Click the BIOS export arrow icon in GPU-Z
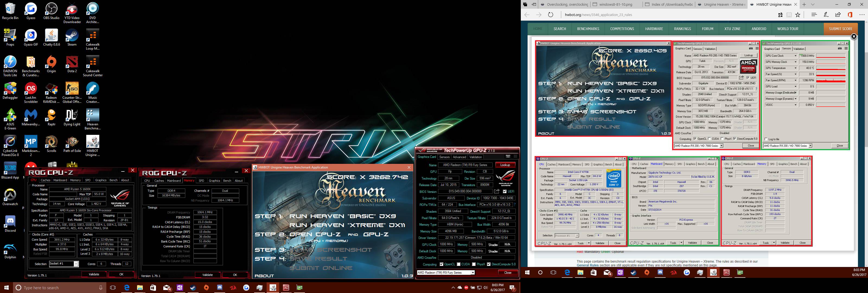The image size is (868, 293). tap(497, 191)
